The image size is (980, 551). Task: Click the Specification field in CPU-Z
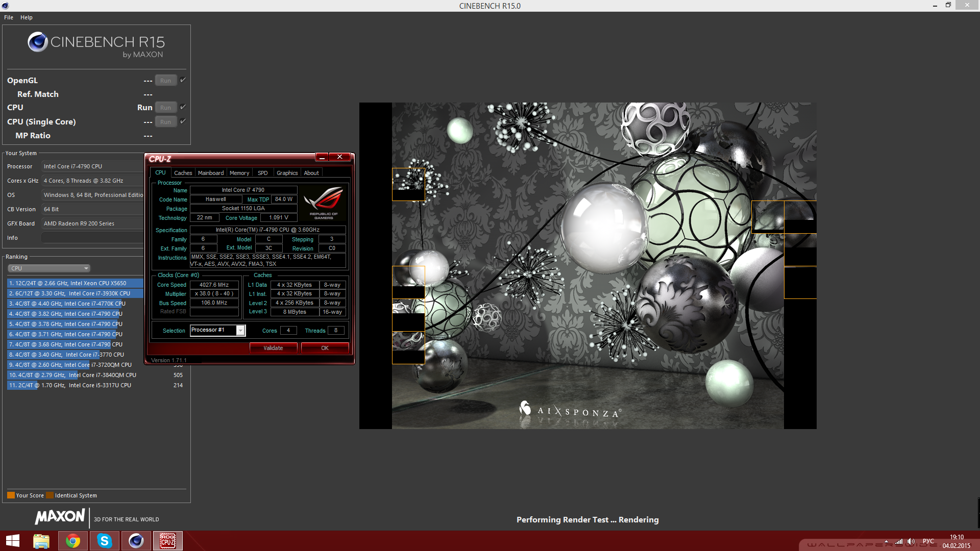[x=267, y=230]
